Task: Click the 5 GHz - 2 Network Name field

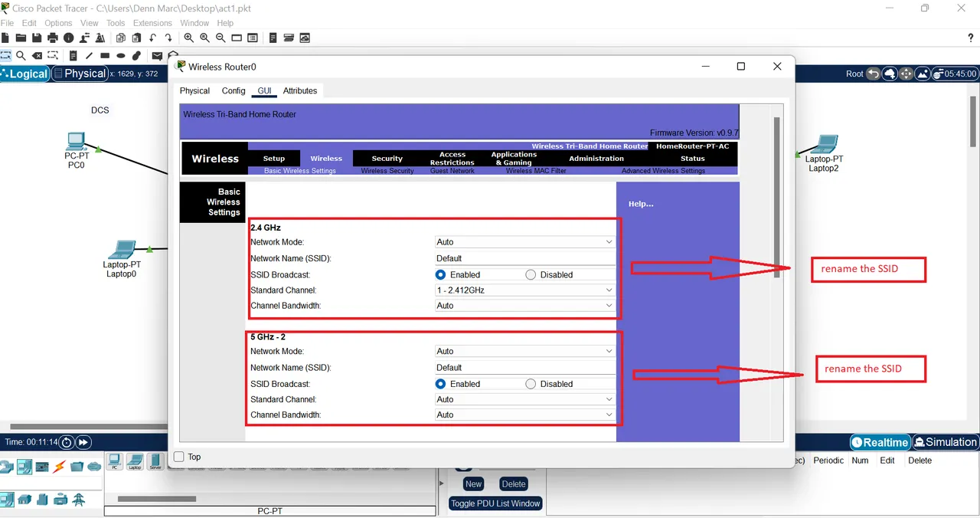Action: point(524,368)
